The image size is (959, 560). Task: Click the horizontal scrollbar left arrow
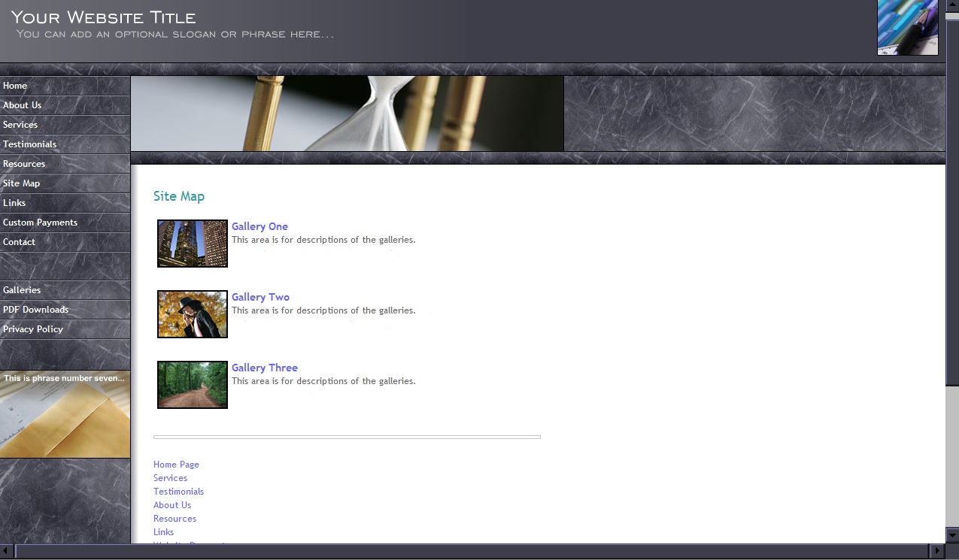pyautogui.click(x=7, y=551)
